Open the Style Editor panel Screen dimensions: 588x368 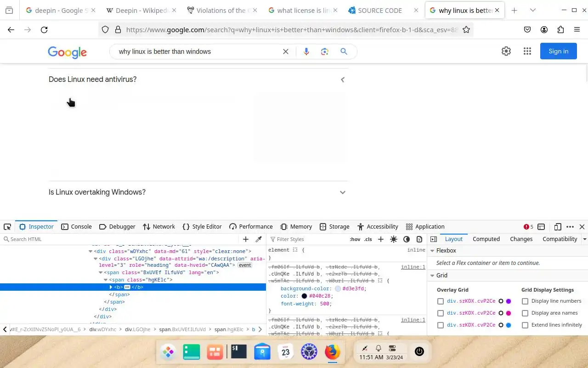[202, 227]
